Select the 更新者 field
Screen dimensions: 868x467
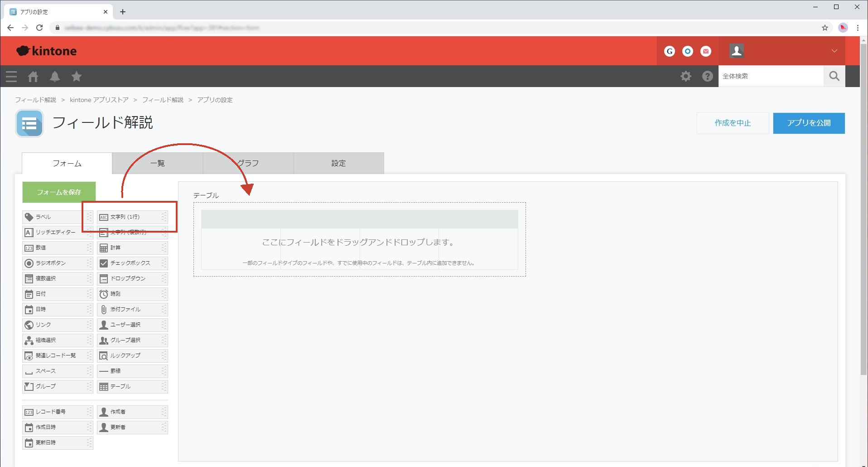tap(132, 427)
